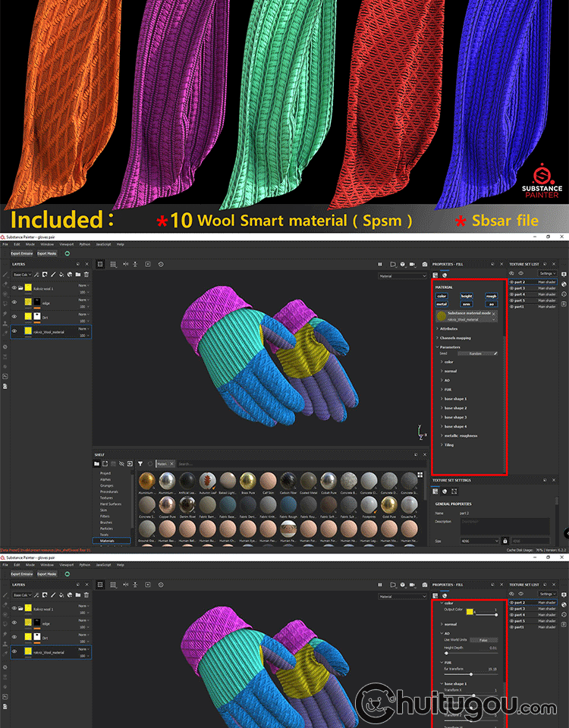Select Autumn Leaf material thumbnail in Shelf
Image resolution: width=569 pixels, height=728 pixels.
(x=208, y=483)
